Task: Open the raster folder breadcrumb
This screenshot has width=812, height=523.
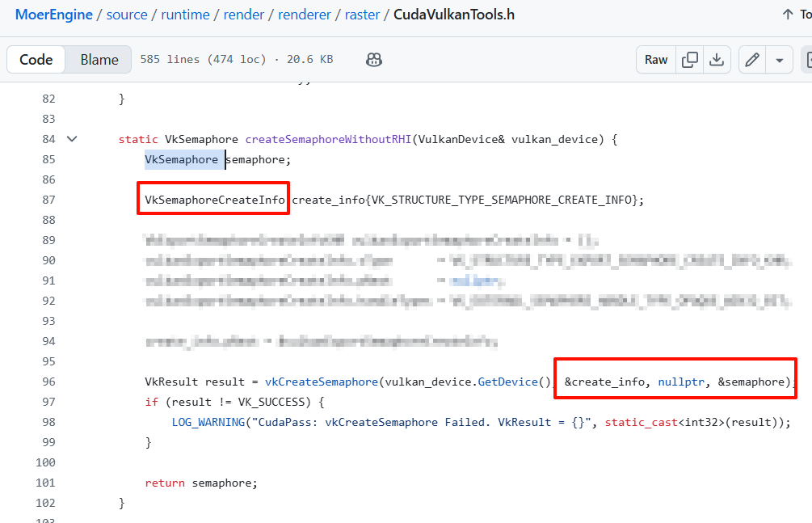Action: click(x=363, y=15)
